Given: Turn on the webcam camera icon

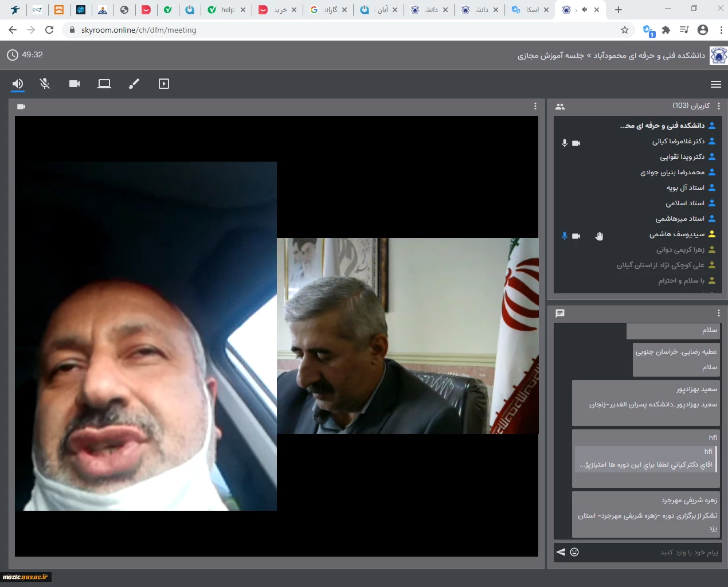Looking at the screenshot, I should tap(75, 84).
